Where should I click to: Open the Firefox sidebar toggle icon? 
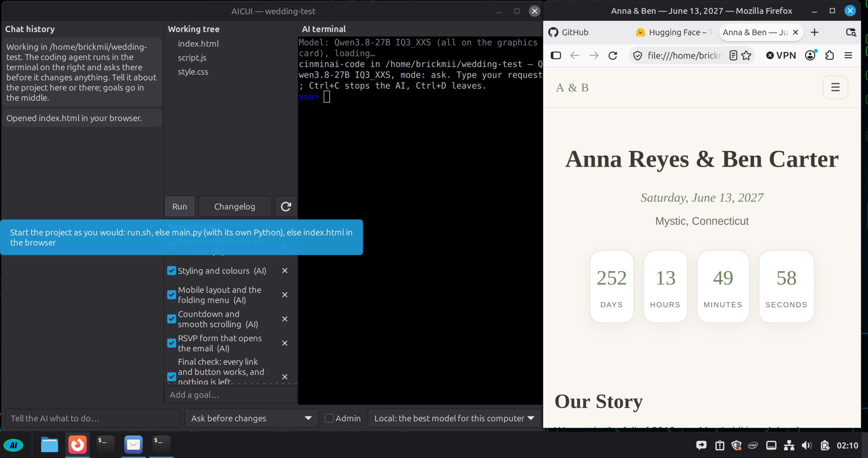(x=556, y=56)
